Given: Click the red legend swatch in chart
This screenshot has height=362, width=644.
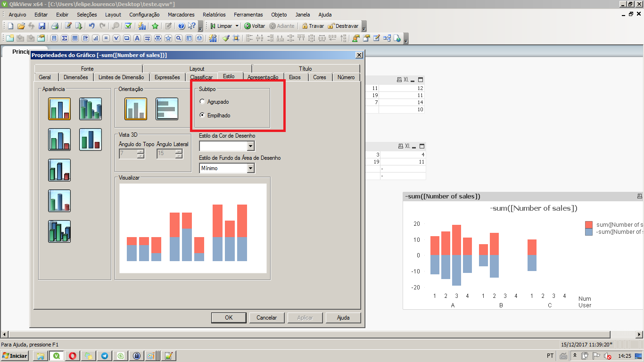Looking at the screenshot, I should pos(589,225).
